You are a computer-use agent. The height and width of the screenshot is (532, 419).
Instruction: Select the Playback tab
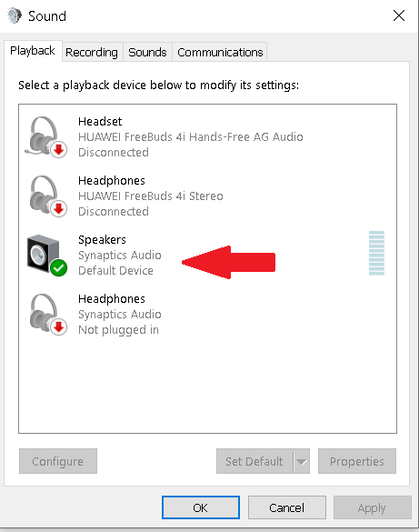point(33,51)
